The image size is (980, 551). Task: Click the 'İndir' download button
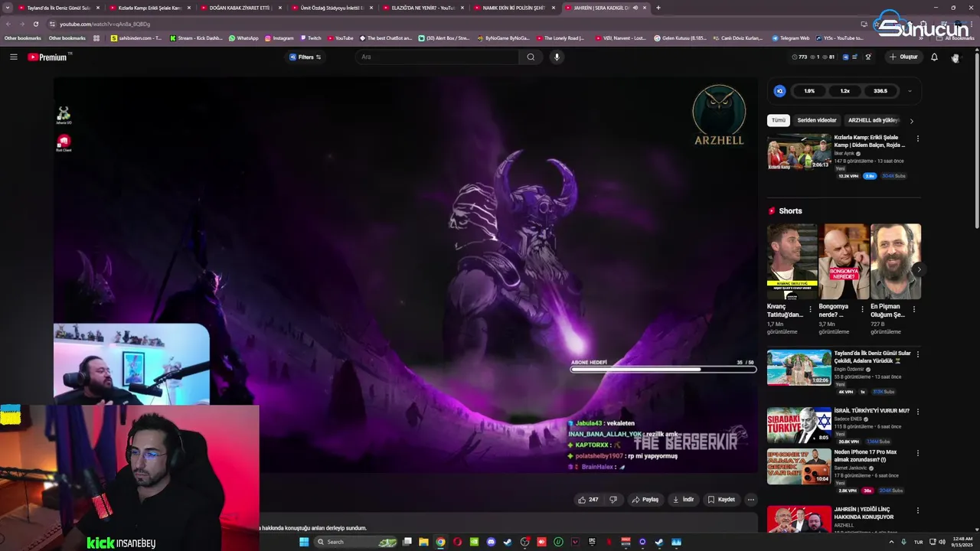(683, 500)
